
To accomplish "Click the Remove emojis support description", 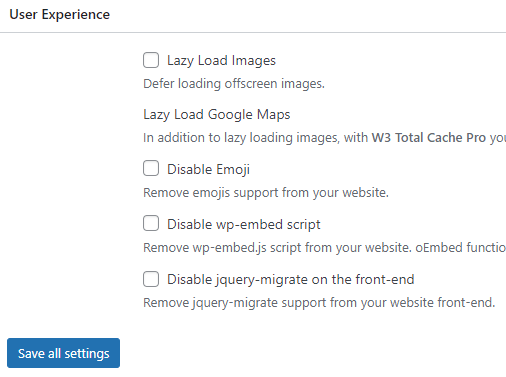I will click(266, 193).
